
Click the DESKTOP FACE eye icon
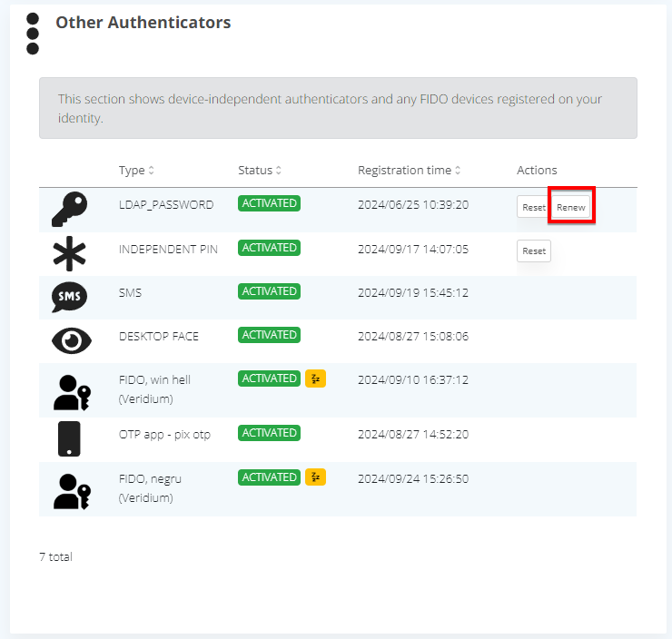[x=70, y=340]
